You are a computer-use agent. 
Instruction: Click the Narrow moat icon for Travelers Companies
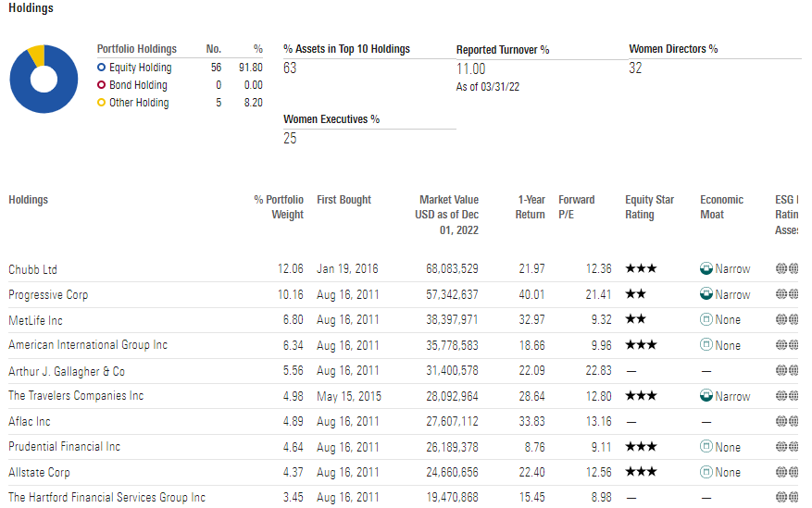(706, 396)
